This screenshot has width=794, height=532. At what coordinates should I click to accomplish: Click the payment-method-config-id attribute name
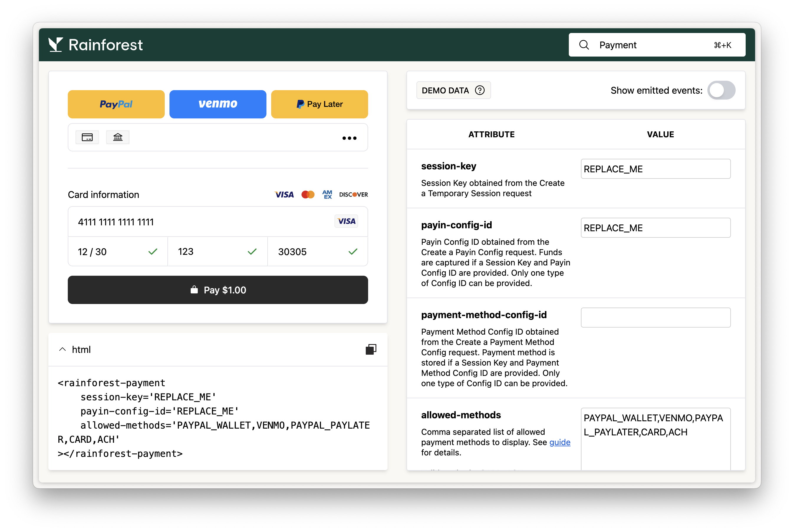pyautogui.click(x=484, y=315)
